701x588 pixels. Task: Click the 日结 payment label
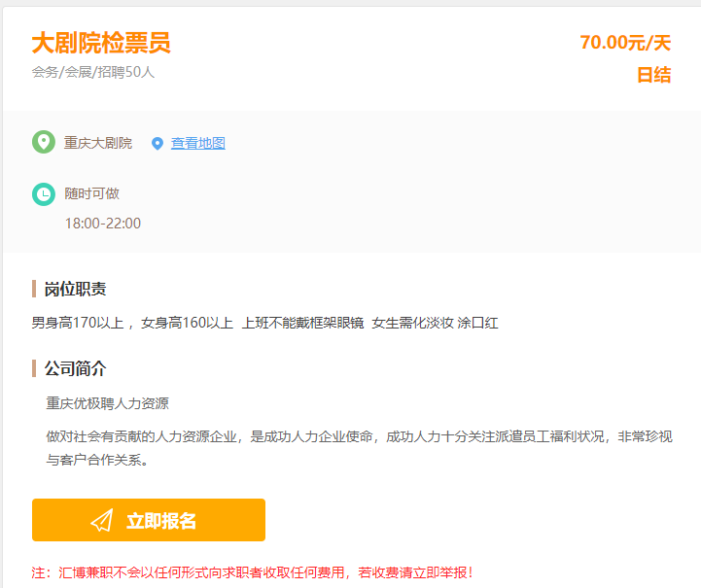653,75
